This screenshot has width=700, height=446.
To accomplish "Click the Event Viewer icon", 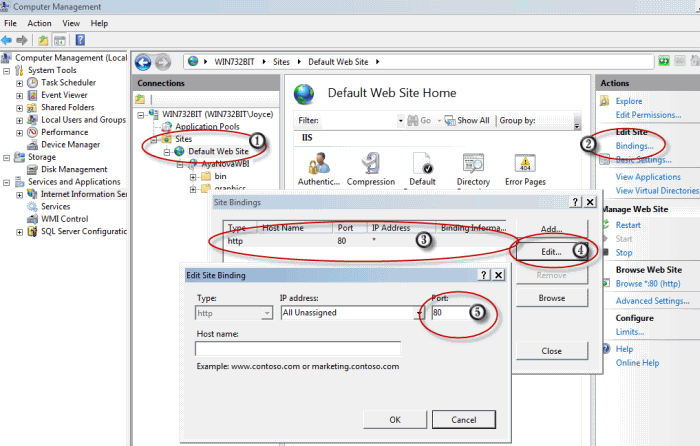I will point(32,95).
